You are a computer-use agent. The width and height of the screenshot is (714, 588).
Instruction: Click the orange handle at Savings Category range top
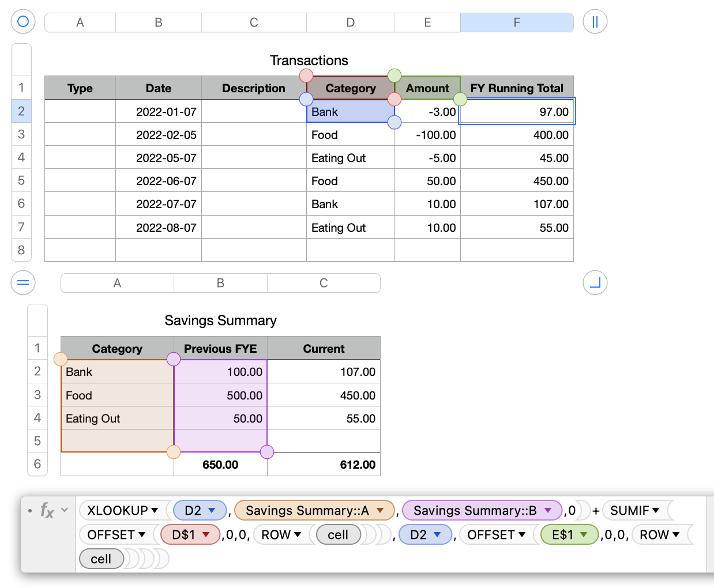(x=61, y=359)
